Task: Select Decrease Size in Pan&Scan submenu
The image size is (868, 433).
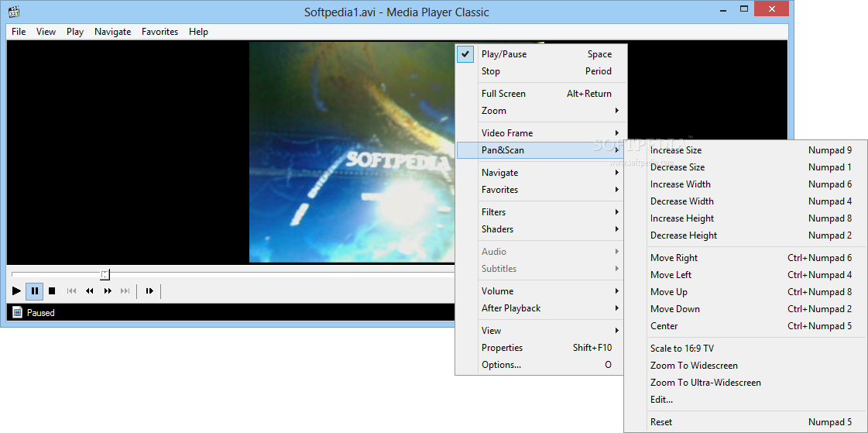Action: point(746,167)
